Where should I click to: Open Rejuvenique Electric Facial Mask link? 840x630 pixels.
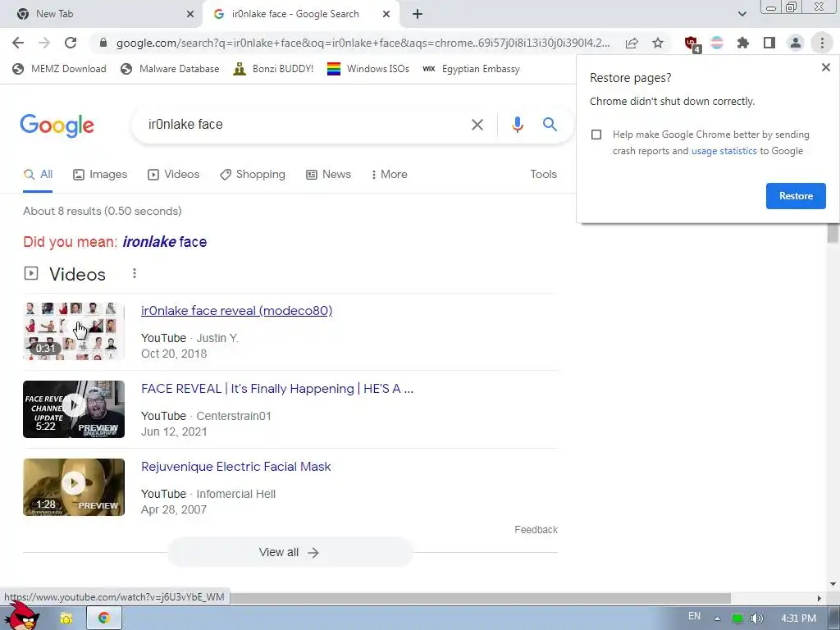tap(235, 467)
